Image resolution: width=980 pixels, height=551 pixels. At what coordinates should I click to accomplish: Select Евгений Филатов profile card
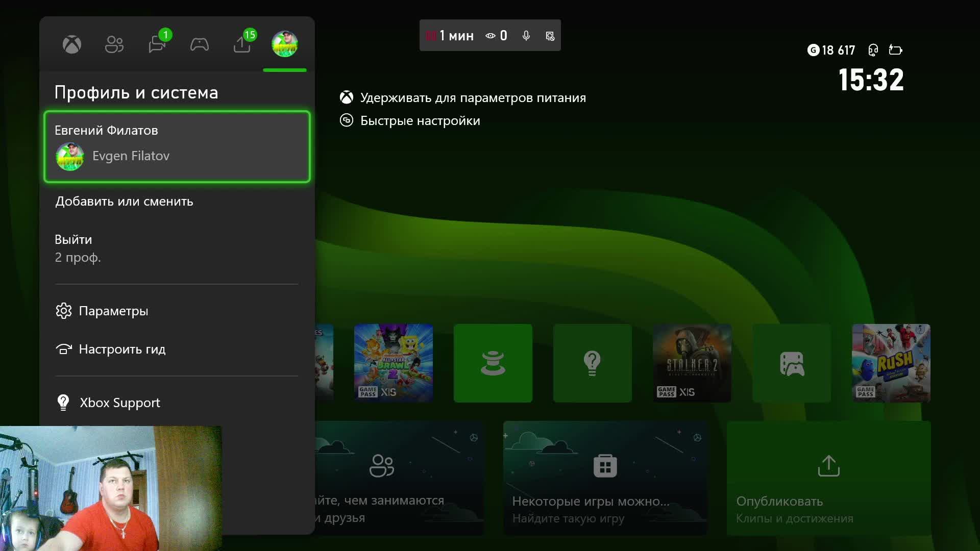point(177,146)
